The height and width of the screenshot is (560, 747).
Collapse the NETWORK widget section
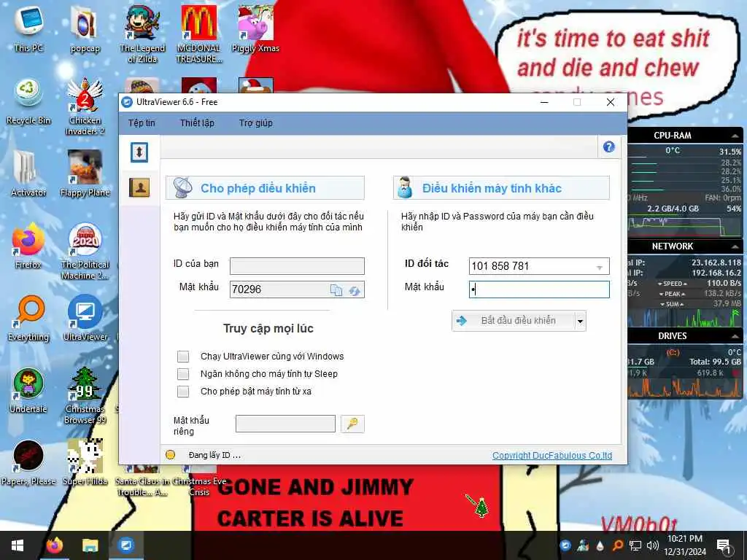point(735,246)
